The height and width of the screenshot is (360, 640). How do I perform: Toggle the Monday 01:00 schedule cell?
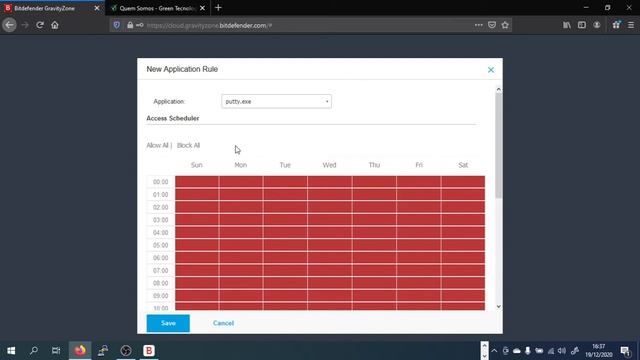(x=241, y=194)
